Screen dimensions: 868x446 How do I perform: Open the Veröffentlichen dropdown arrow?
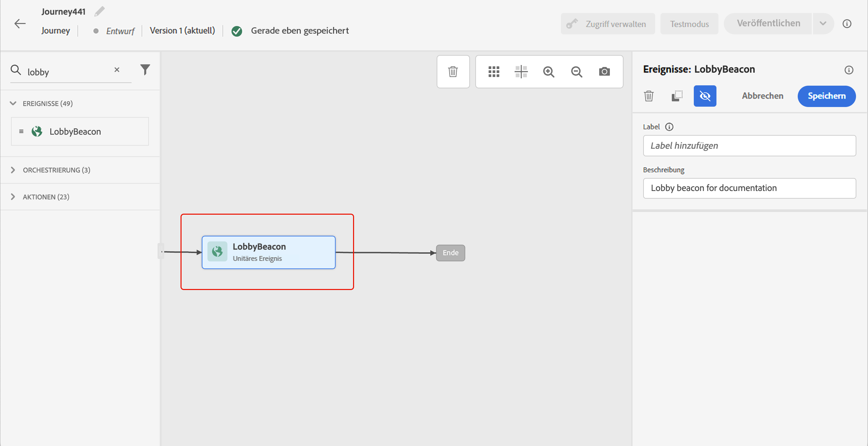click(823, 24)
